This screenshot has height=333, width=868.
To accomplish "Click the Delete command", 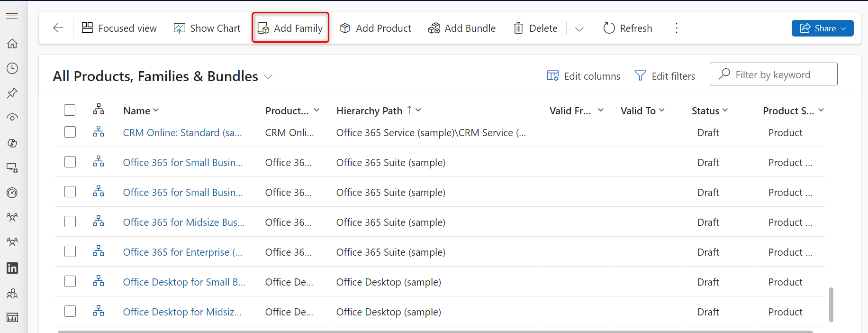I will tap(536, 28).
